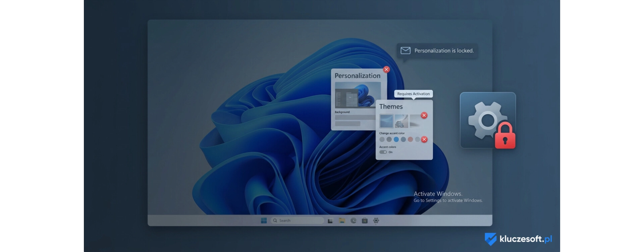Click the envelope icon in the notification
The image size is (644, 252).
pyautogui.click(x=406, y=50)
